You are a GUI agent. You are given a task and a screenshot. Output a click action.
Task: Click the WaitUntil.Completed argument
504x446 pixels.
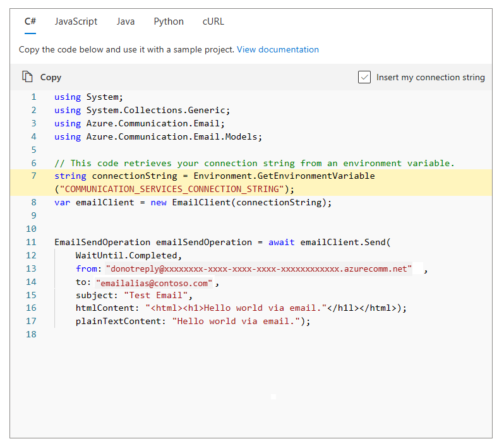(x=128, y=256)
